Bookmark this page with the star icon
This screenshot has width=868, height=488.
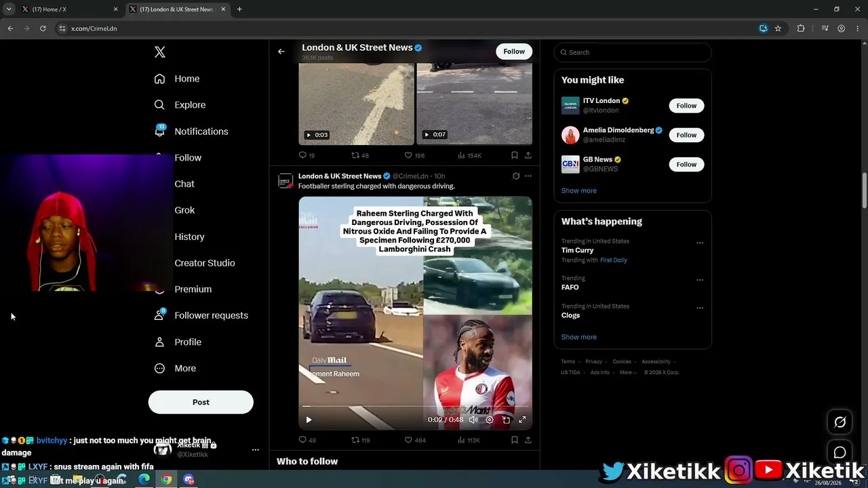coord(778,28)
